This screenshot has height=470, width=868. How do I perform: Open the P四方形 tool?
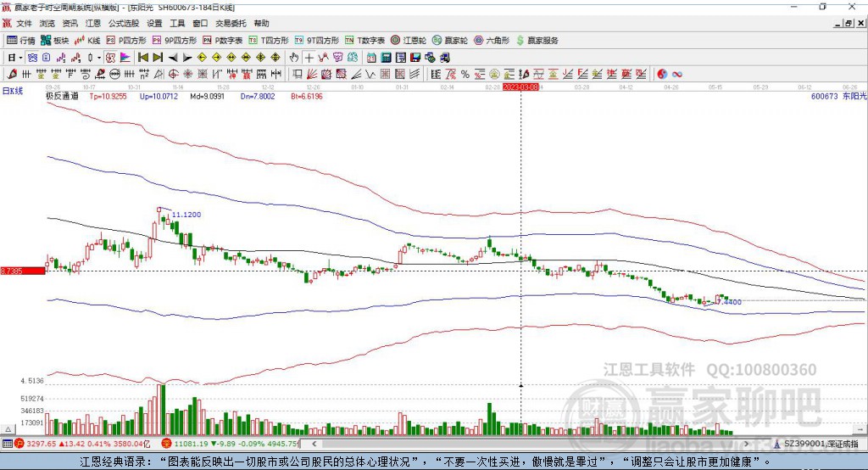tap(126, 41)
